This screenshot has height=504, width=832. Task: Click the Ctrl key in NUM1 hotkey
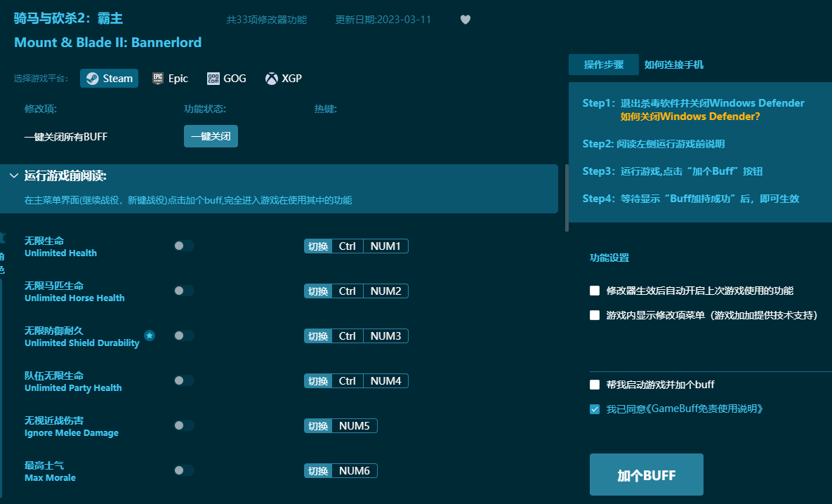pos(348,246)
